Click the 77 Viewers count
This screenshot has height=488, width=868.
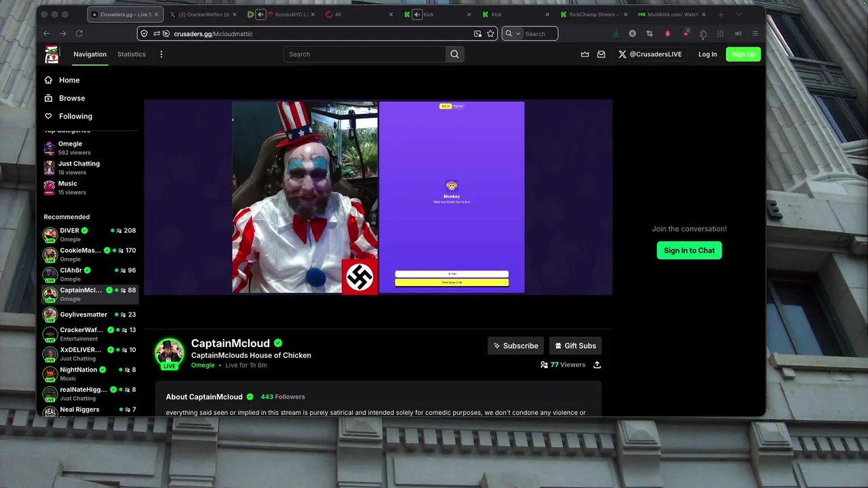(562, 365)
